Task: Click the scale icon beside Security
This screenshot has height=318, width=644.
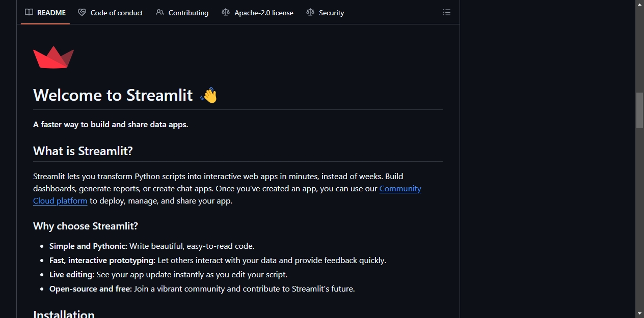Action: 310,12
